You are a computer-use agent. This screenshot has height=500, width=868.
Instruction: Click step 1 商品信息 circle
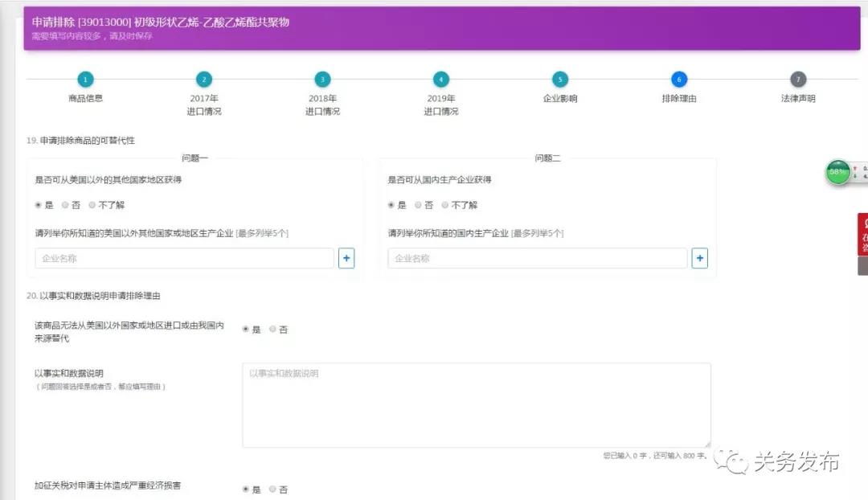pos(85,80)
